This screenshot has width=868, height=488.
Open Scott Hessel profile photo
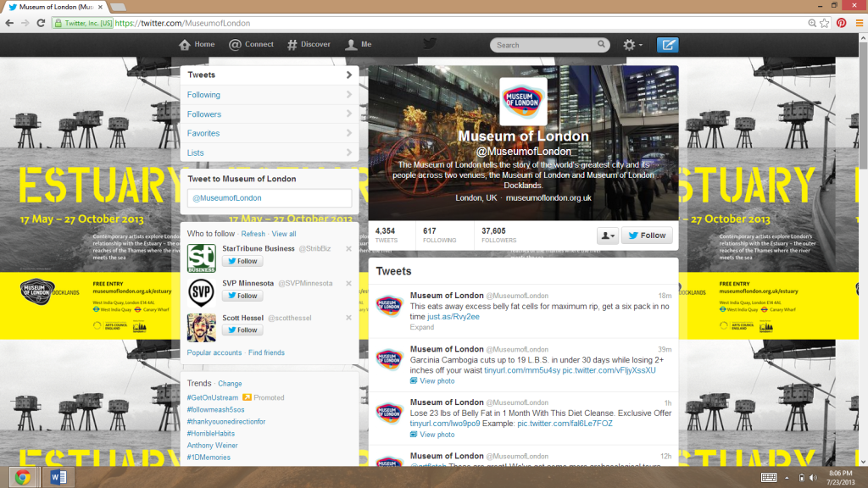202,328
